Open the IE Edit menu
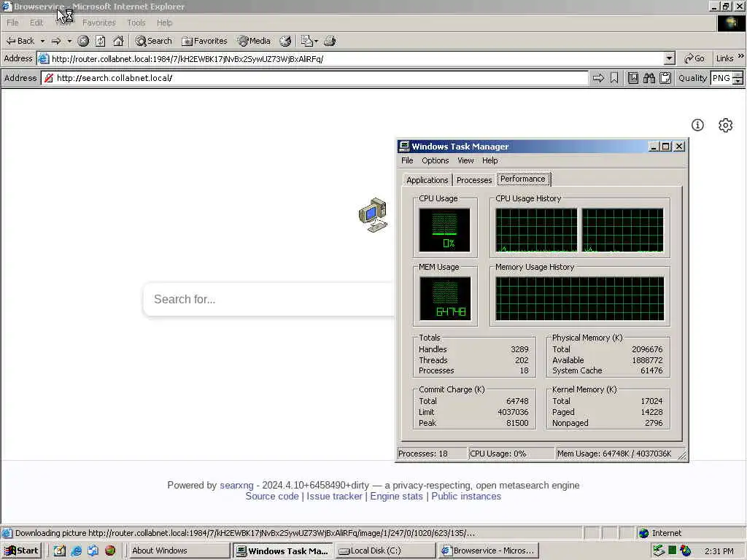Image resolution: width=747 pixels, height=560 pixels. [36, 23]
